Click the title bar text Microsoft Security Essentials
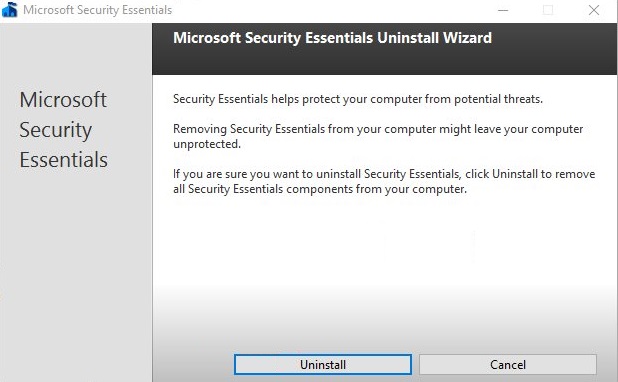This screenshot has height=382, width=618. pyautogui.click(x=98, y=10)
